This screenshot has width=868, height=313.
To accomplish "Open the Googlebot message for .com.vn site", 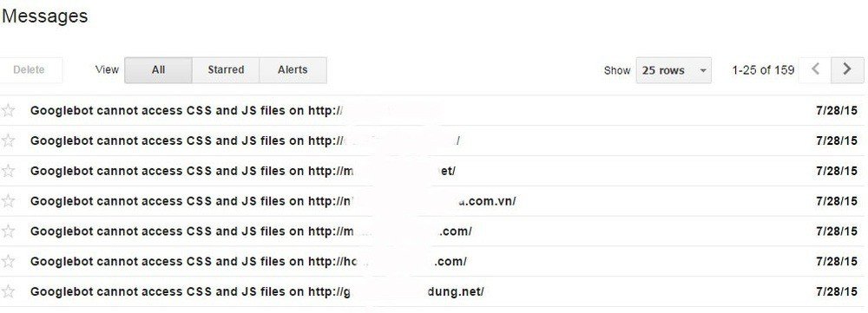I will (273, 201).
